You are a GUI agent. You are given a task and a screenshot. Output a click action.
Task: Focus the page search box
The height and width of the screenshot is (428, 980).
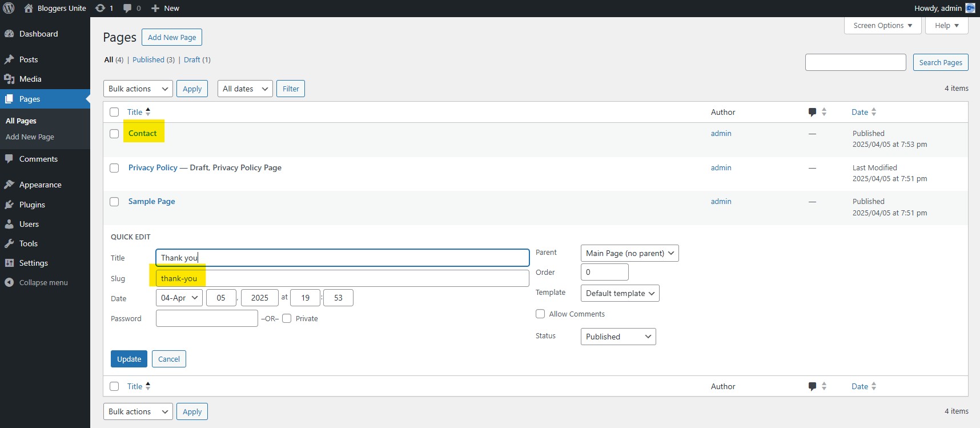click(x=856, y=62)
